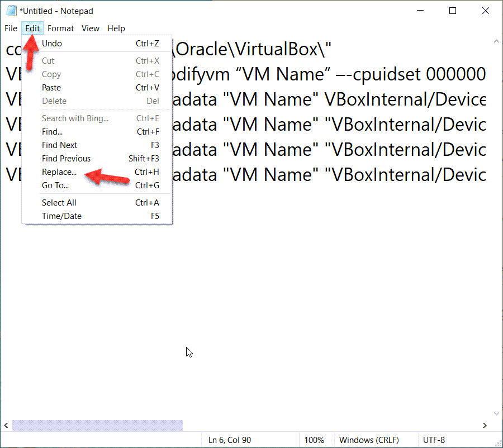Choose Find Previous from the menu
Viewport: 503px width, 448px height.
(66, 159)
